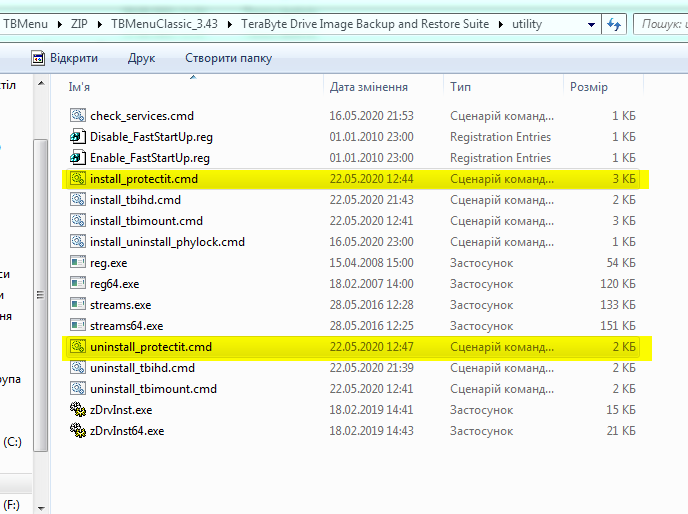Click the uninstall_protectit.cmd script icon
This screenshot has width=688, height=514.
78,347
